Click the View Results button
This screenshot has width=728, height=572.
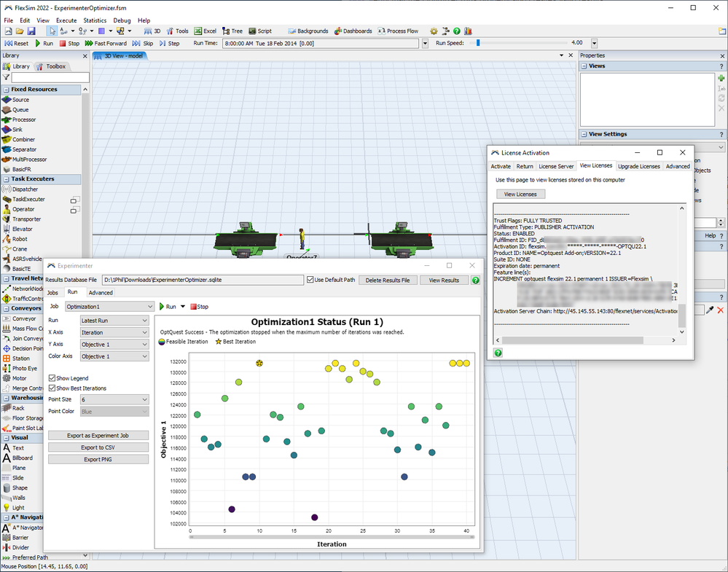(x=444, y=280)
